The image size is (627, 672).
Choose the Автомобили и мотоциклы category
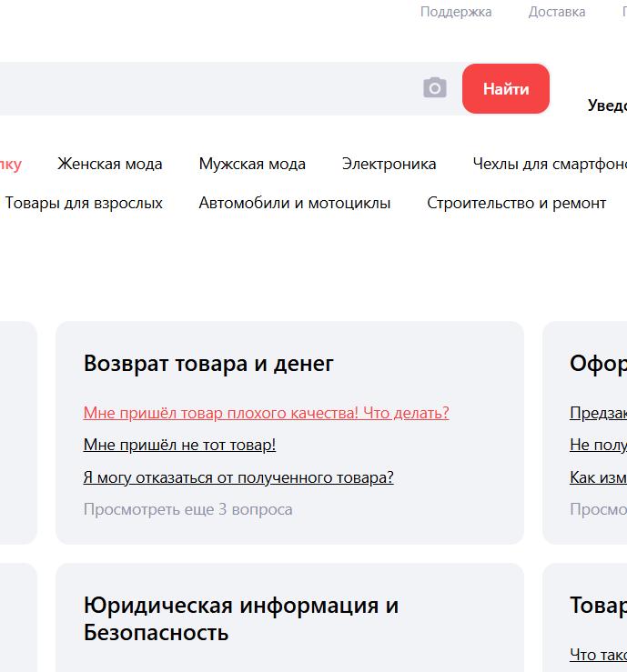295,203
